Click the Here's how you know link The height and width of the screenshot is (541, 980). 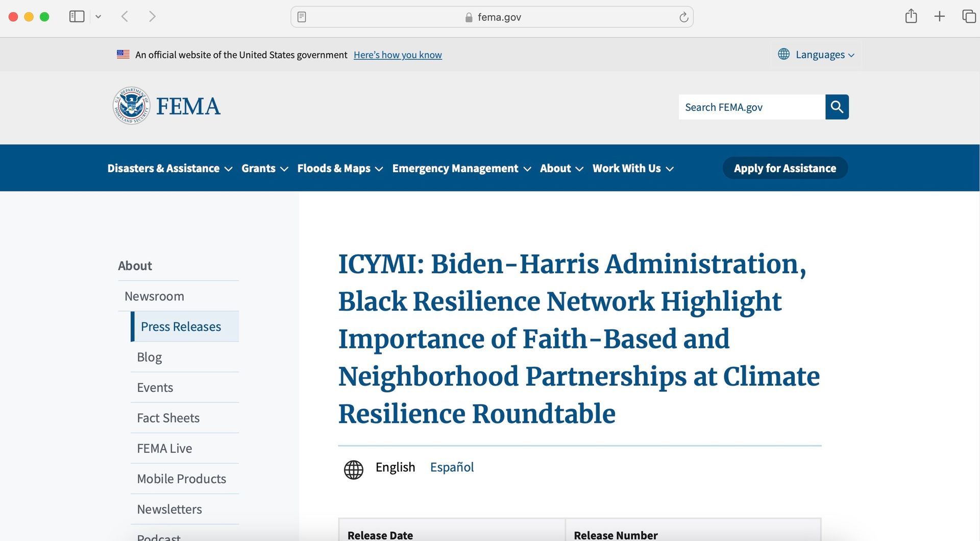tap(398, 55)
